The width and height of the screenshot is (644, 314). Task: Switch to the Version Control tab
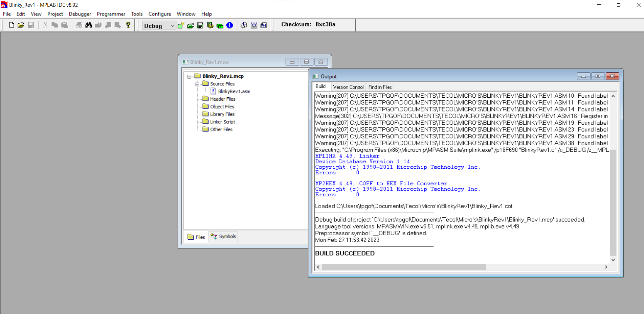[348, 87]
